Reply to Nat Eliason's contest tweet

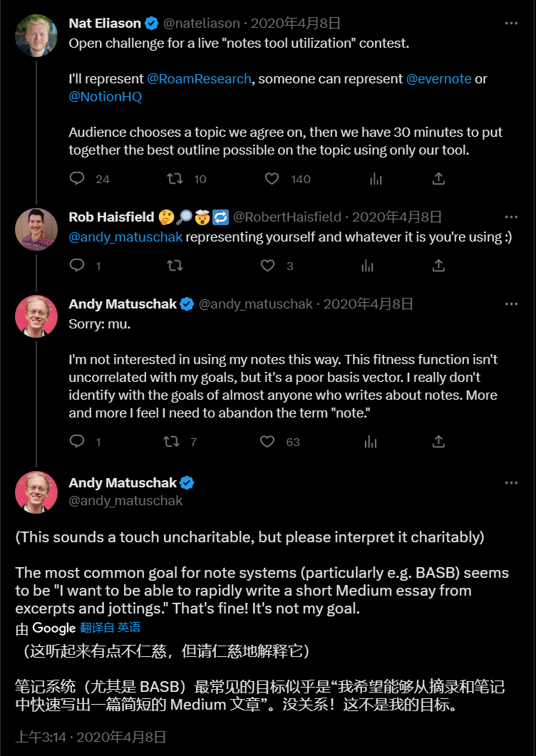pyautogui.click(x=78, y=179)
